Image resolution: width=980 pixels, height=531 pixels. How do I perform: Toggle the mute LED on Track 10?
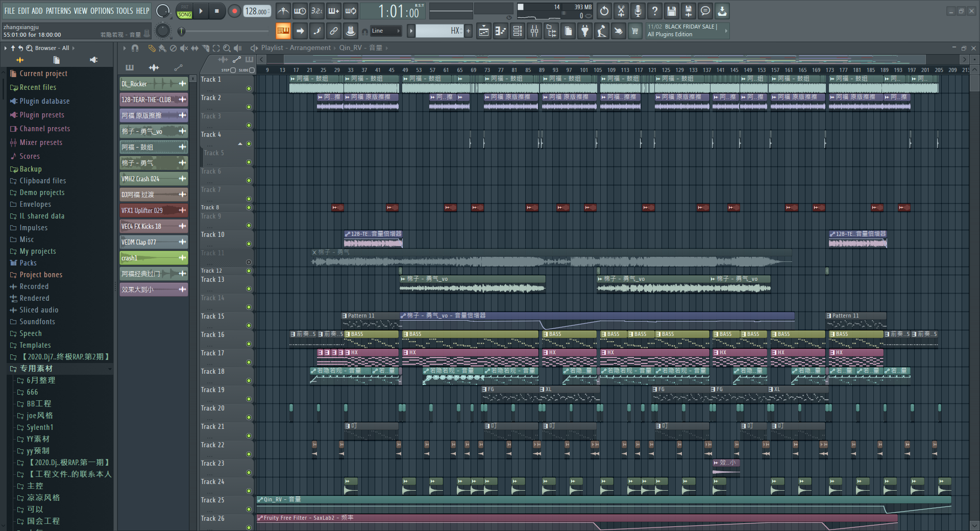click(x=249, y=244)
